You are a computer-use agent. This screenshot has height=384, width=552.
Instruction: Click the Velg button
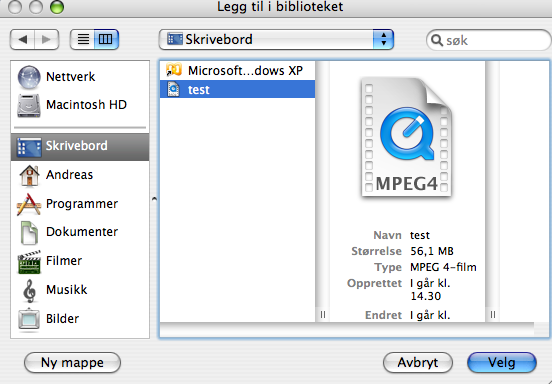coord(502,363)
